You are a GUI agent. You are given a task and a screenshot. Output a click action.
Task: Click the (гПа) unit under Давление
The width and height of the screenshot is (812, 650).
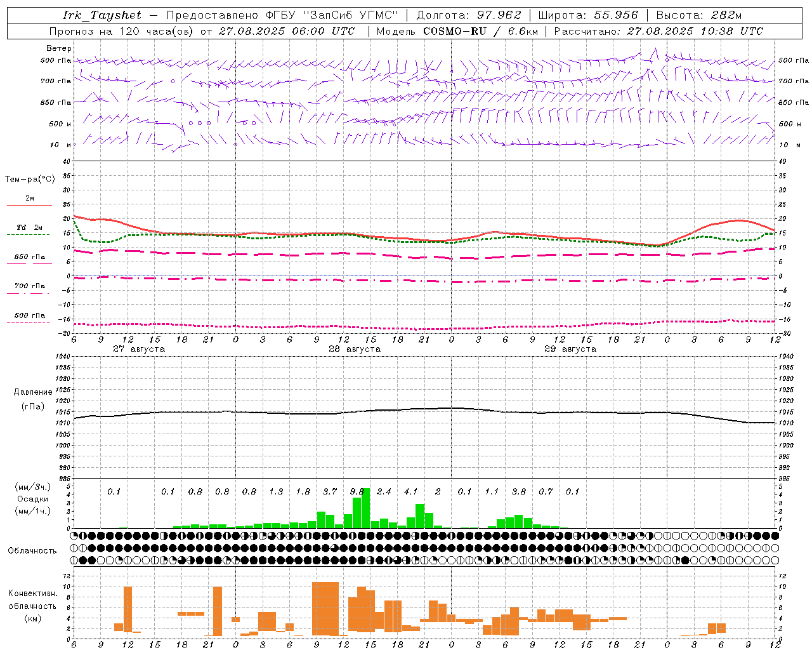point(33,406)
